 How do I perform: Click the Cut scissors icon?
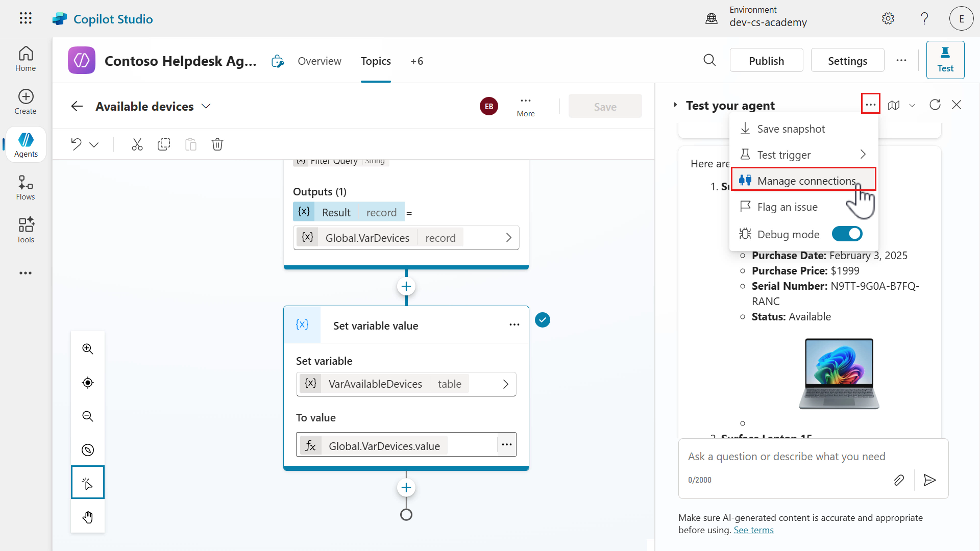pos(137,144)
